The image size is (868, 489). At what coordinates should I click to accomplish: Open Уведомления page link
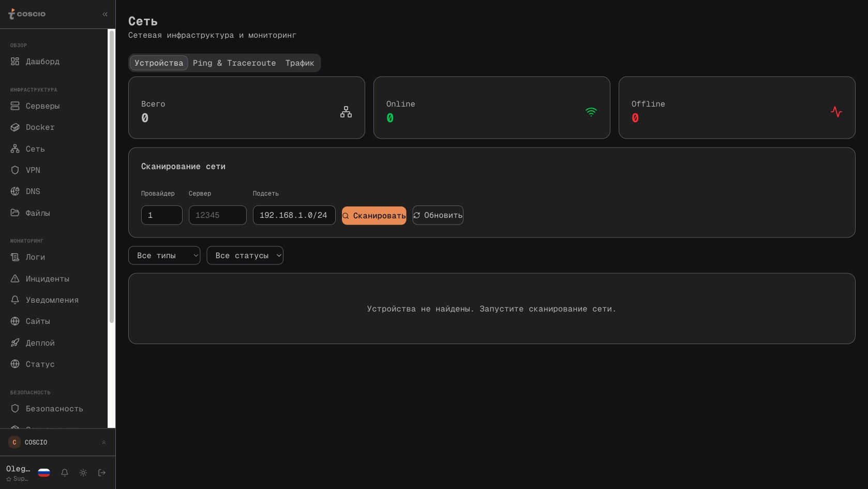click(52, 300)
